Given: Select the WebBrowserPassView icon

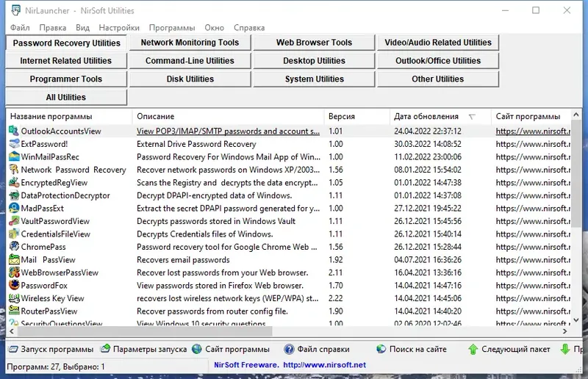Looking at the screenshot, I should click(x=14, y=272).
